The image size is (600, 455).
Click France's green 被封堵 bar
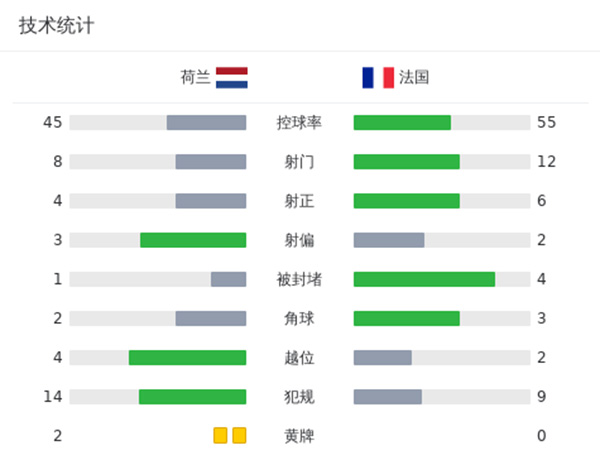(x=424, y=279)
